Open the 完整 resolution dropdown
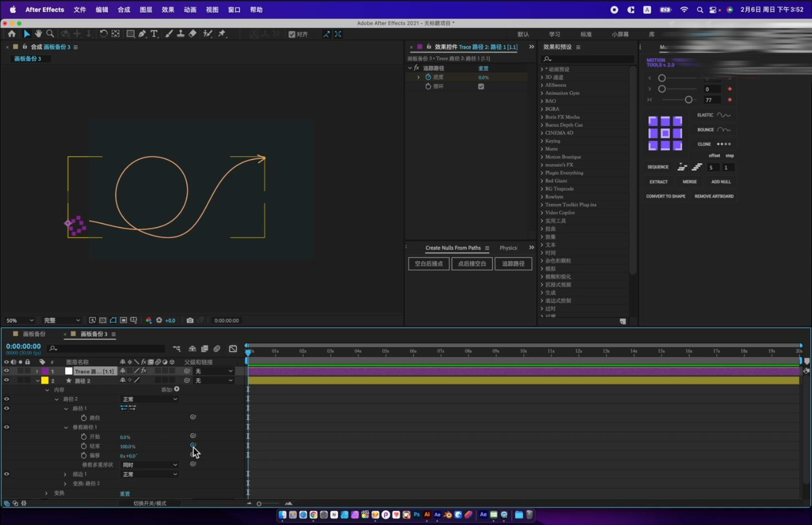The height and width of the screenshot is (525, 812). (61, 321)
